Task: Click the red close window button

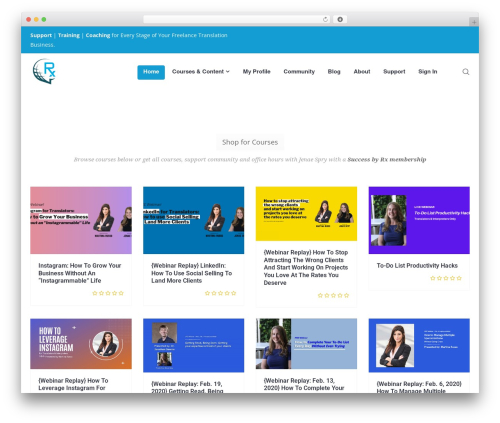Action: [29, 19]
